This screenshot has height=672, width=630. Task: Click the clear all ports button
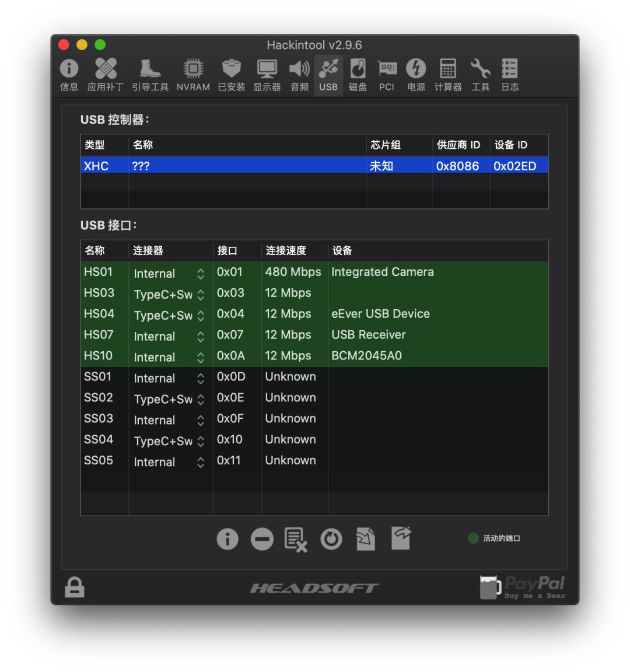(x=296, y=539)
